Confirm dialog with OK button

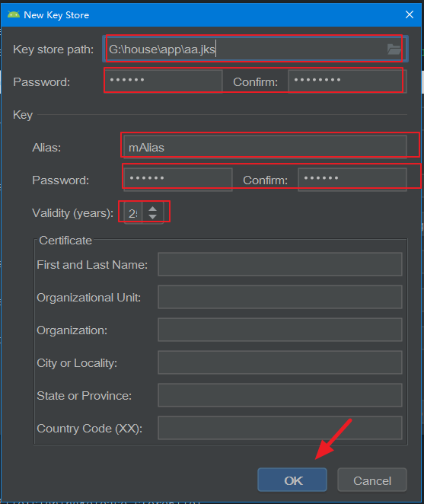[292, 480]
